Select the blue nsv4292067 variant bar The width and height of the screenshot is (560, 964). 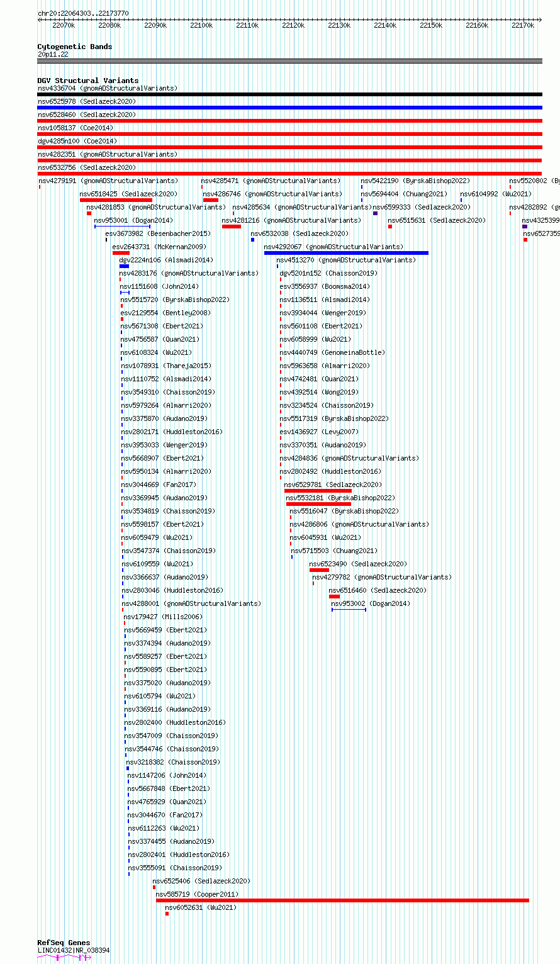(346, 253)
